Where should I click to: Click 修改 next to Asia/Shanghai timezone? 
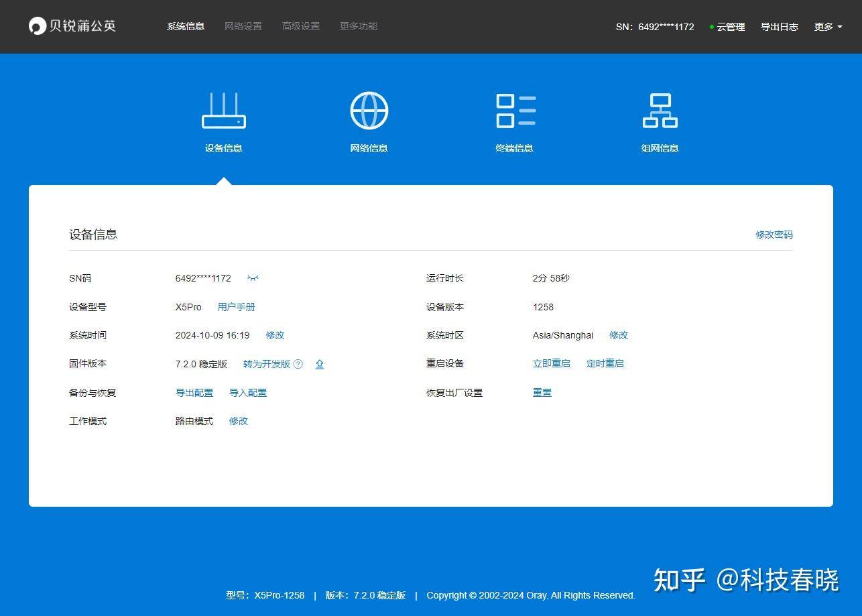point(619,335)
